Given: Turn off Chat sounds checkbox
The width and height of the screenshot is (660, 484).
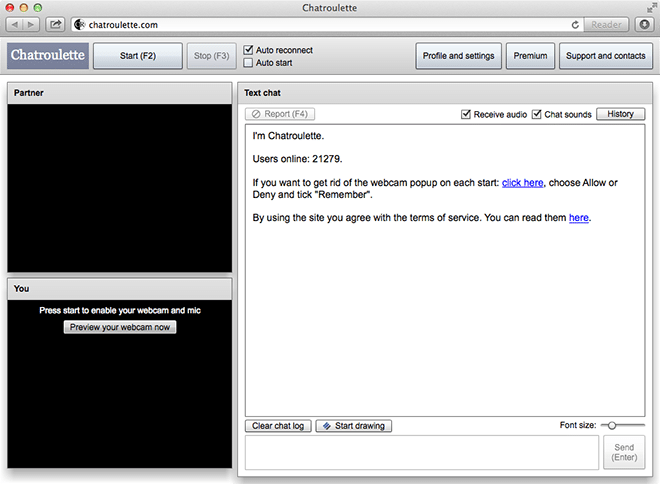Looking at the screenshot, I should point(537,115).
